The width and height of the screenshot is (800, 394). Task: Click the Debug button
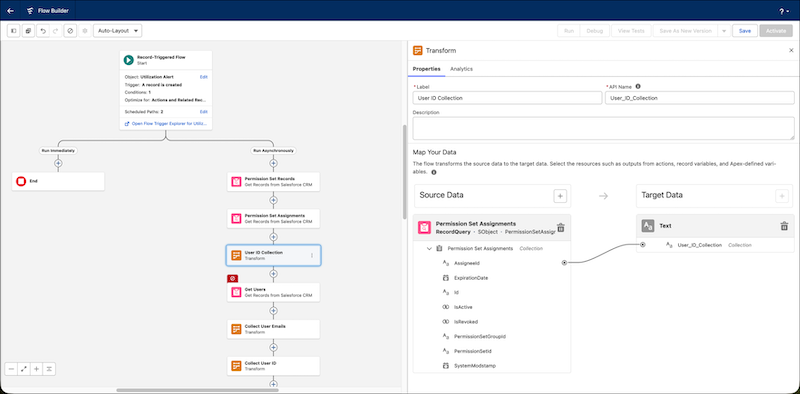pyautogui.click(x=594, y=31)
